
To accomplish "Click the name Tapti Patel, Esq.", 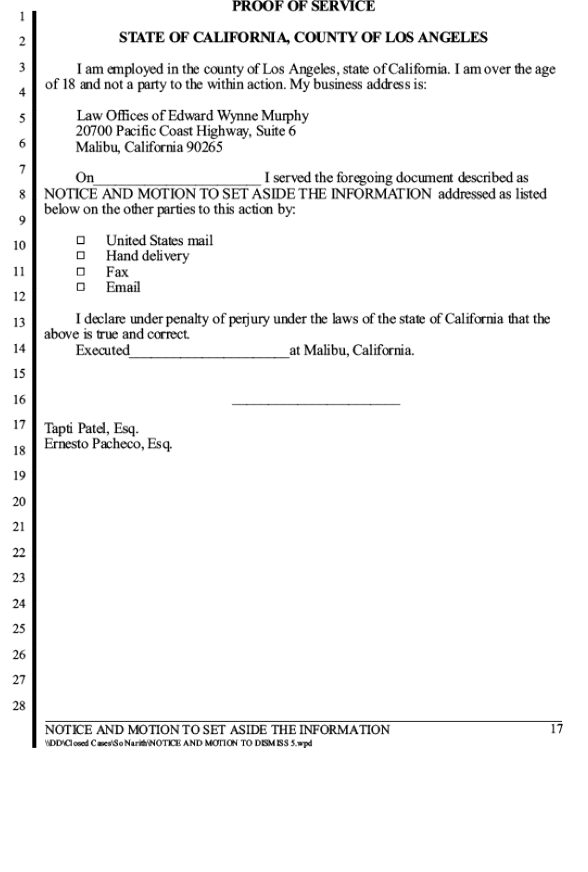I will 91,428.
